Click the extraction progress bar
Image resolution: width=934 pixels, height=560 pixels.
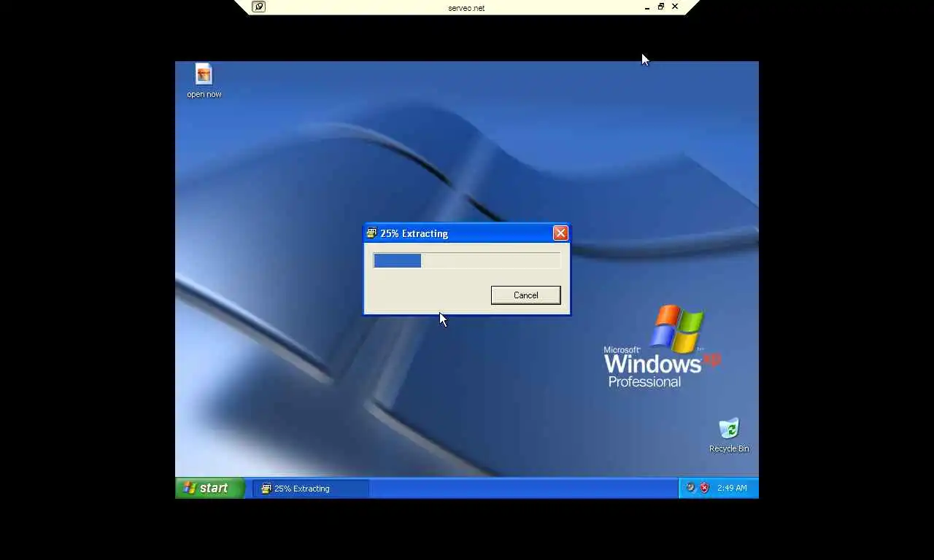(466, 260)
